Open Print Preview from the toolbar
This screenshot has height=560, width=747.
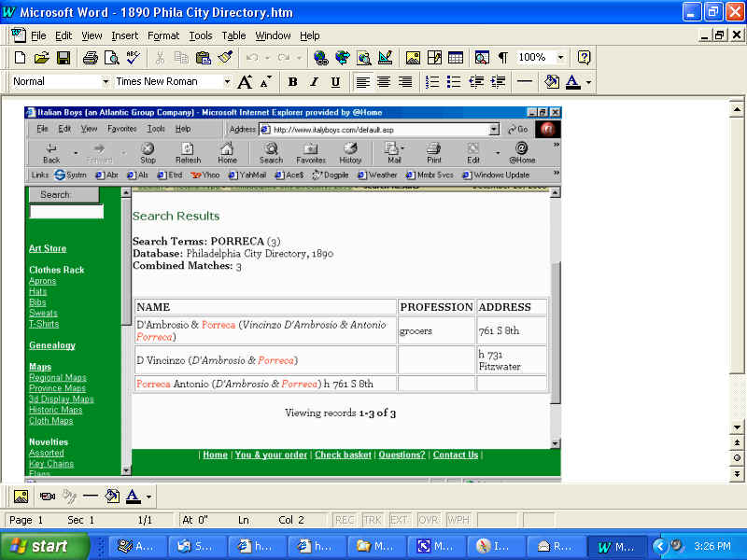point(112,58)
